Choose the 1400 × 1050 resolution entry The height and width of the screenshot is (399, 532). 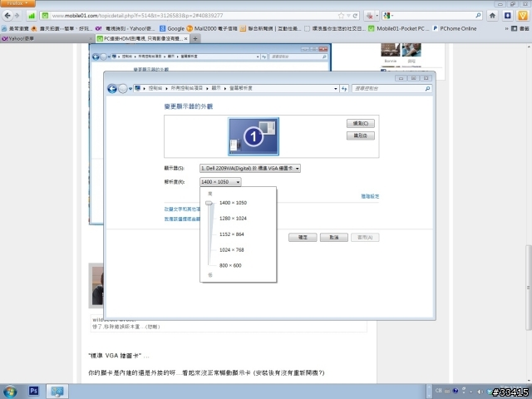tap(233, 203)
